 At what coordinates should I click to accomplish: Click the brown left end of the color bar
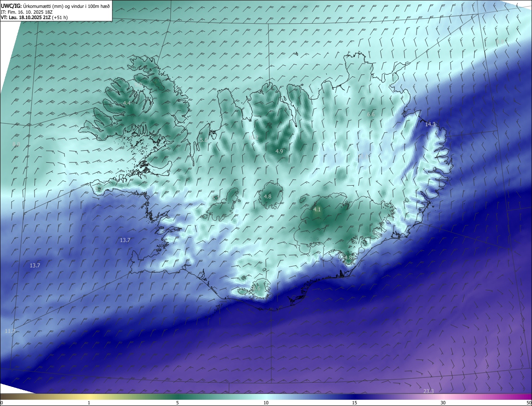click(4, 396)
